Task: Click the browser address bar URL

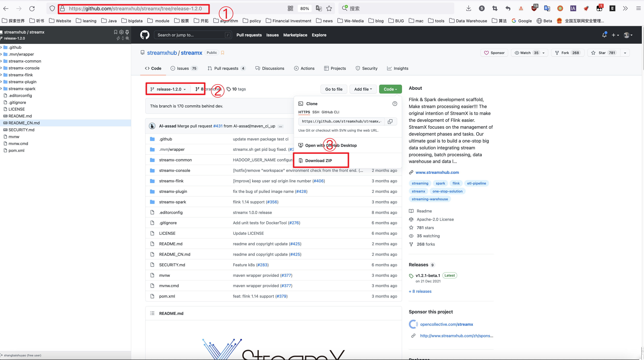Action: tap(135, 9)
